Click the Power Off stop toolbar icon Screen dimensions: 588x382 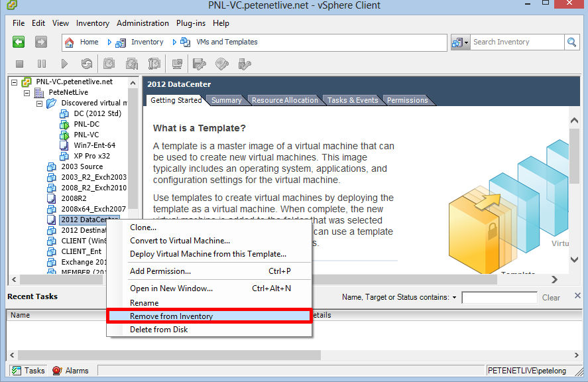pyautogui.click(x=19, y=64)
